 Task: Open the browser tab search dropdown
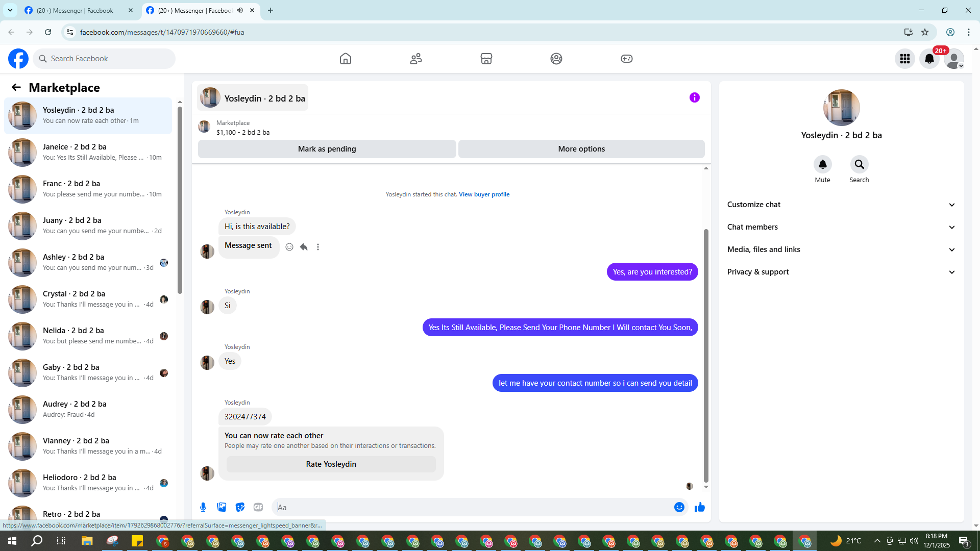[x=10, y=10]
